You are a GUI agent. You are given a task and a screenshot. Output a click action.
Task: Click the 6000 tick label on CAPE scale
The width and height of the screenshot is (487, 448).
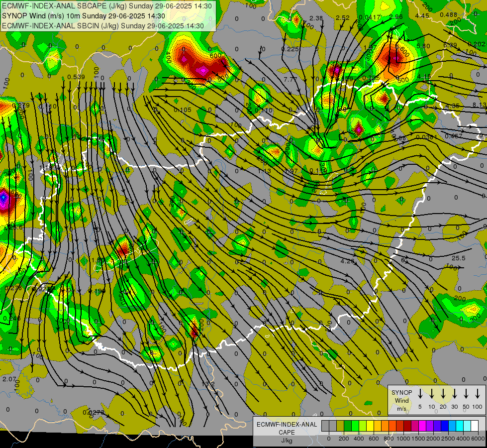(478, 439)
